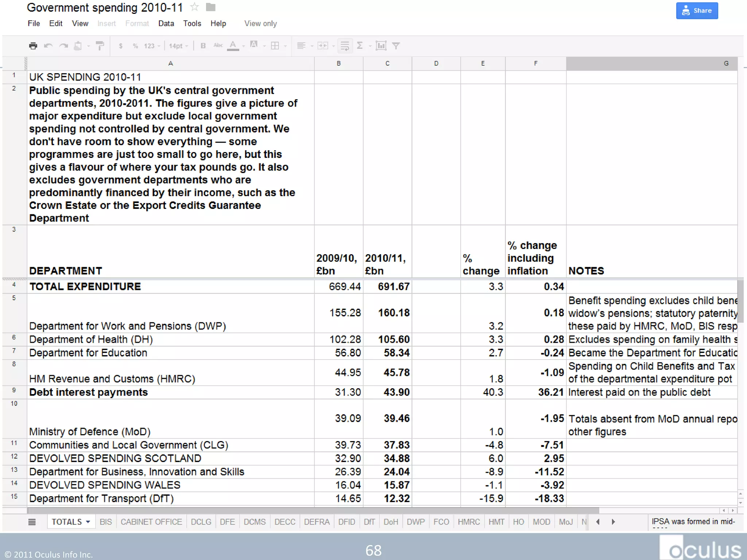Toggle strikethrough Abc formatting
Image resolution: width=747 pixels, height=560 pixels.
click(218, 45)
